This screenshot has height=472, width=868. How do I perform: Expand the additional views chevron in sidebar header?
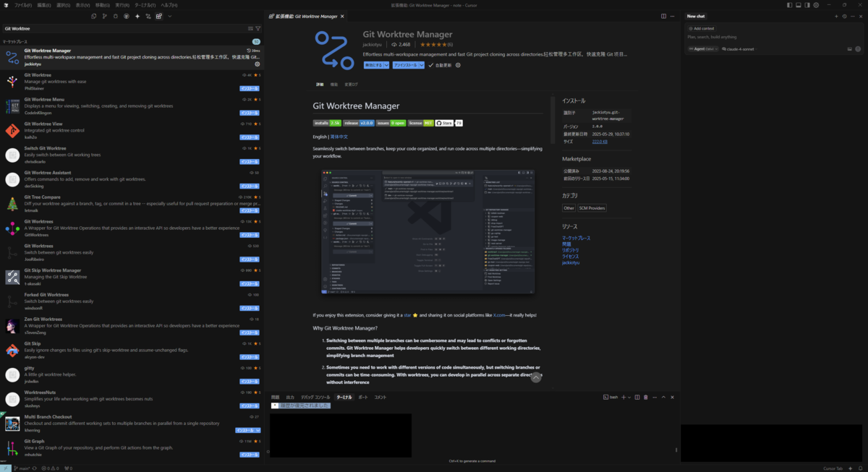pyautogui.click(x=170, y=16)
